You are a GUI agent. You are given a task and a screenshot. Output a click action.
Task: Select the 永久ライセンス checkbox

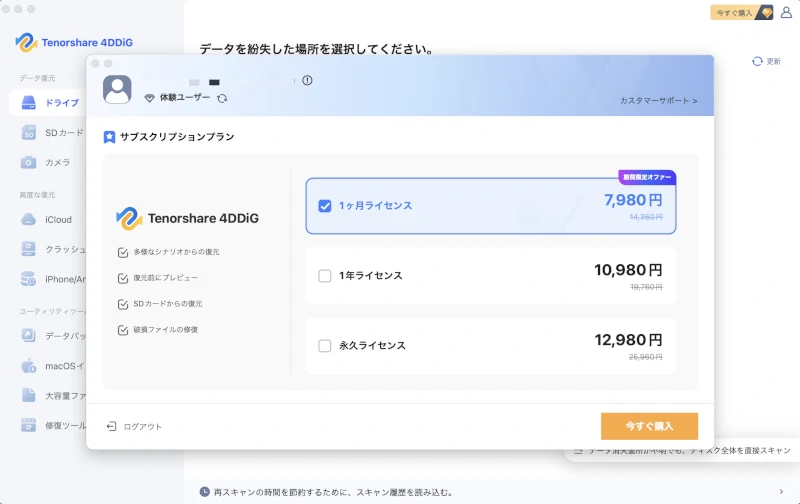[324, 346]
